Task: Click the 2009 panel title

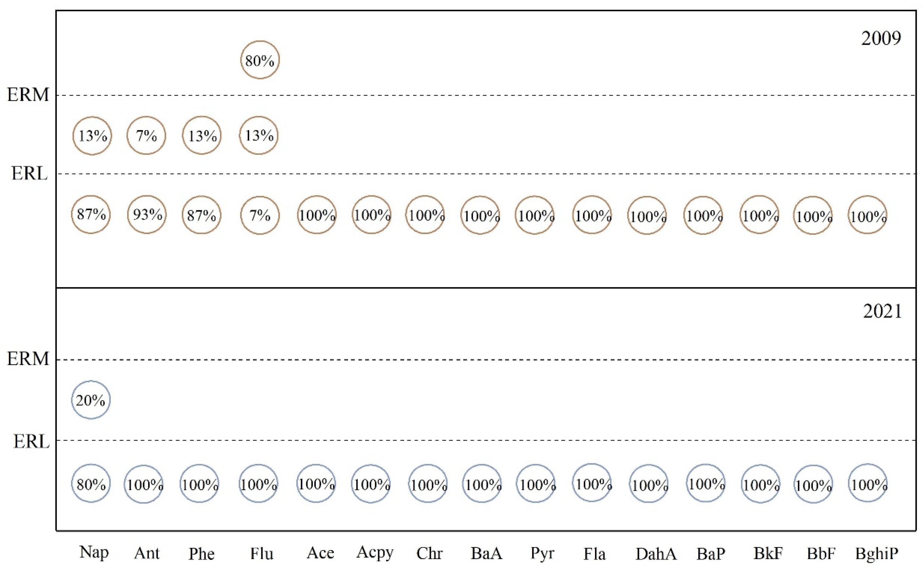Action: 881,38
